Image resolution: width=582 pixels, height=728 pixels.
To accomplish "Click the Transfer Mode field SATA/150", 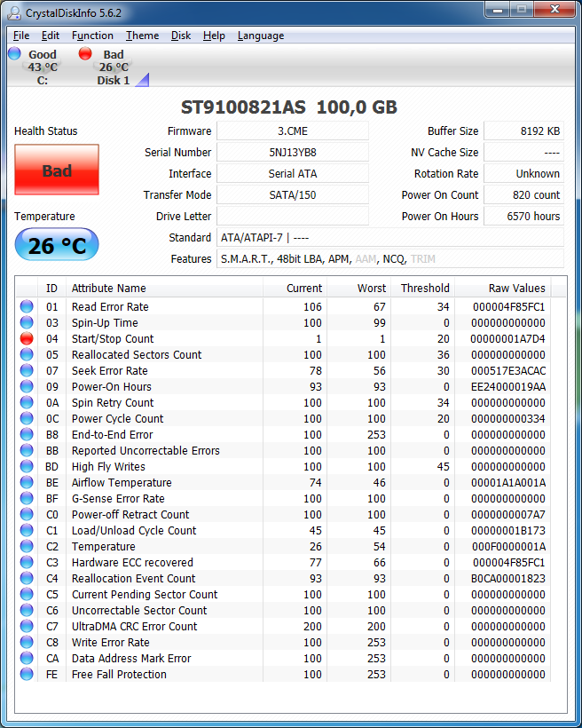I will pyautogui.click(x=293, y=195).
